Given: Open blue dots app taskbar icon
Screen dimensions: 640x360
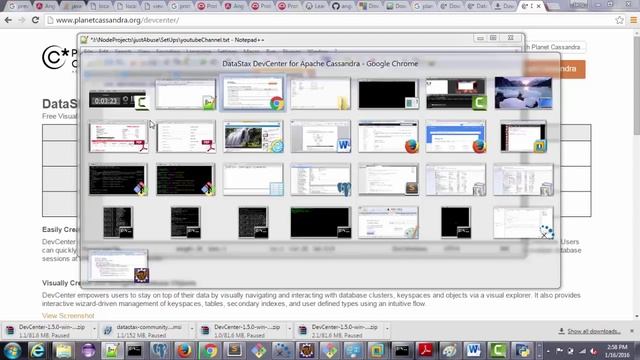Looking at the screenshot, I should [x=282, y=351].
